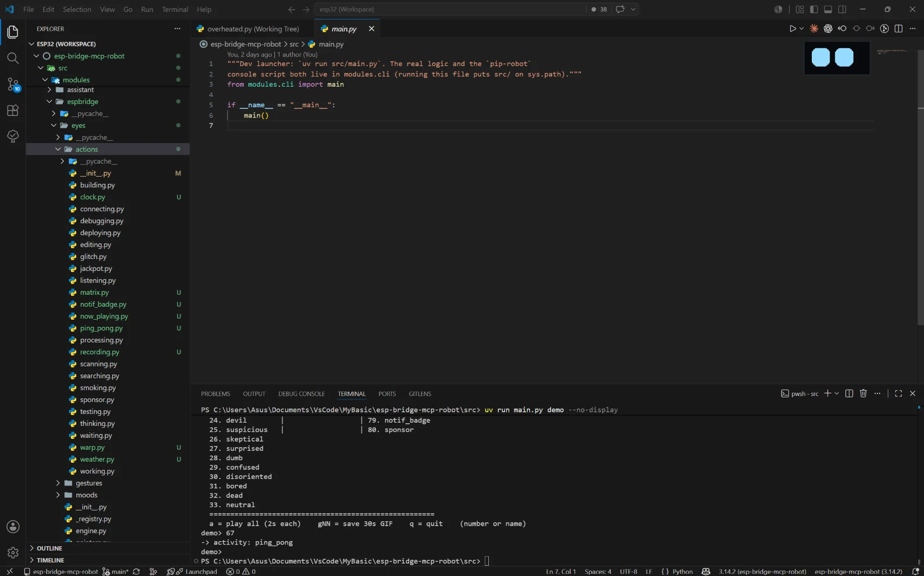Open the Terminal menu
The image size is (924, 576).
click(175, 9)
